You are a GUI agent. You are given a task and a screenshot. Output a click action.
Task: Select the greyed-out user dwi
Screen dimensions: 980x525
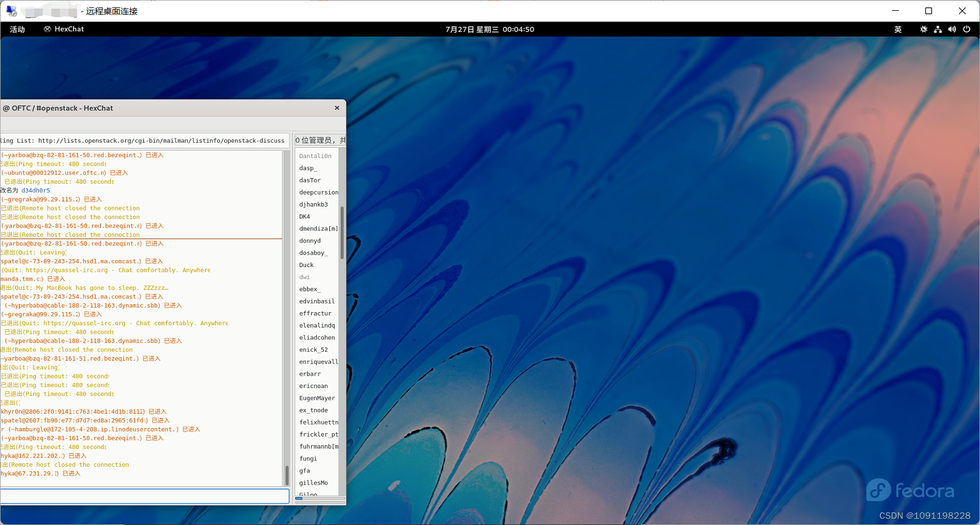[x=305, y=277]
